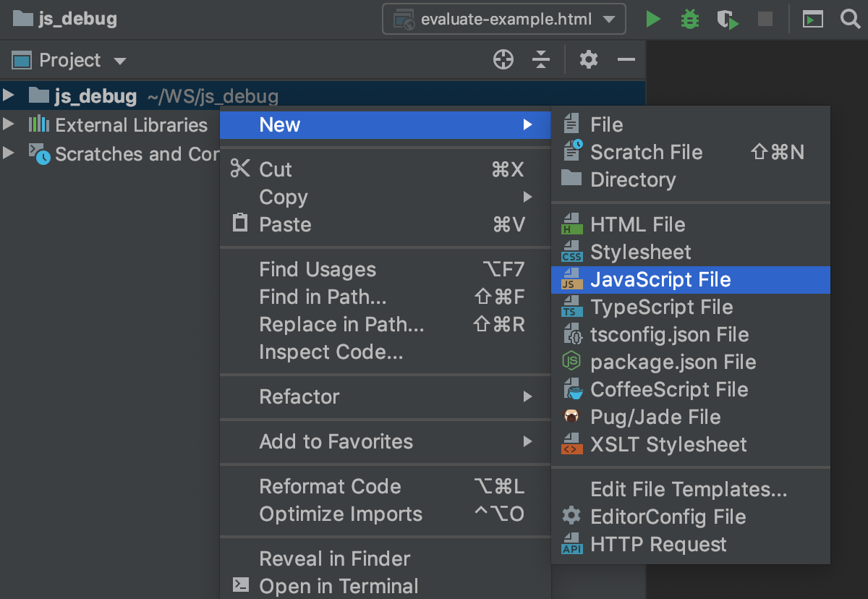Click the grey Stop square button
Viewport: 868px width, 599px height.
[x=765, y=20]
